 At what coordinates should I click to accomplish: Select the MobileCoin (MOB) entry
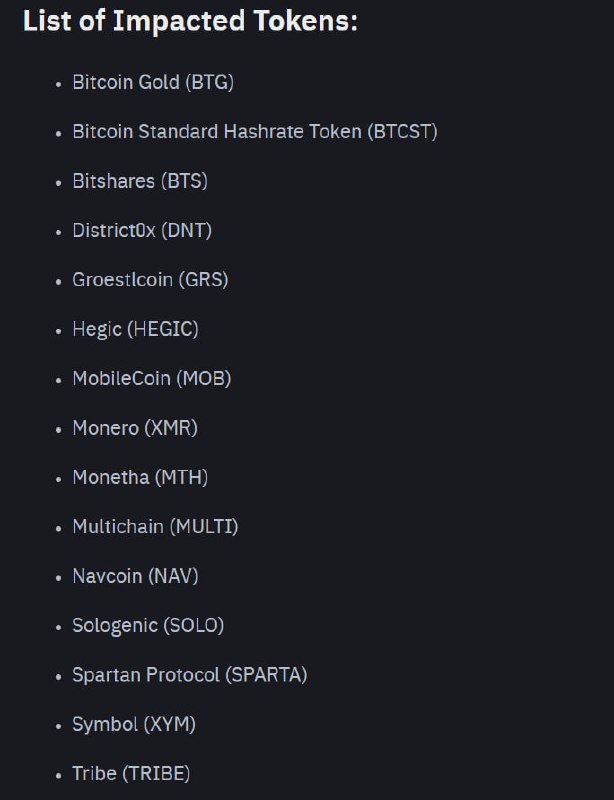click(151, 379)
